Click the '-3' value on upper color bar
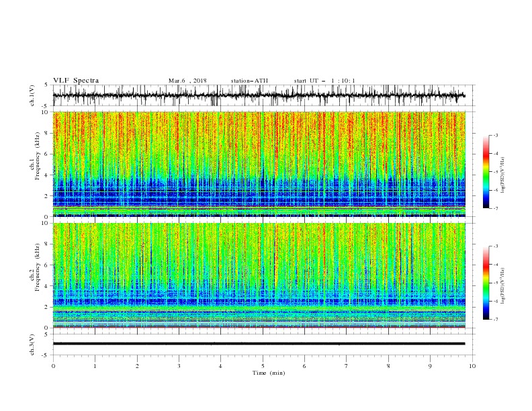 click(x=496, y=135)
